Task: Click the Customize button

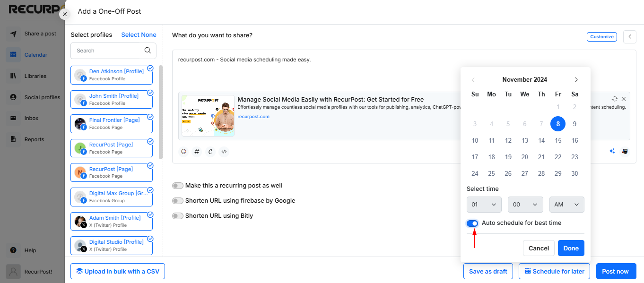Action: [602, 36]
